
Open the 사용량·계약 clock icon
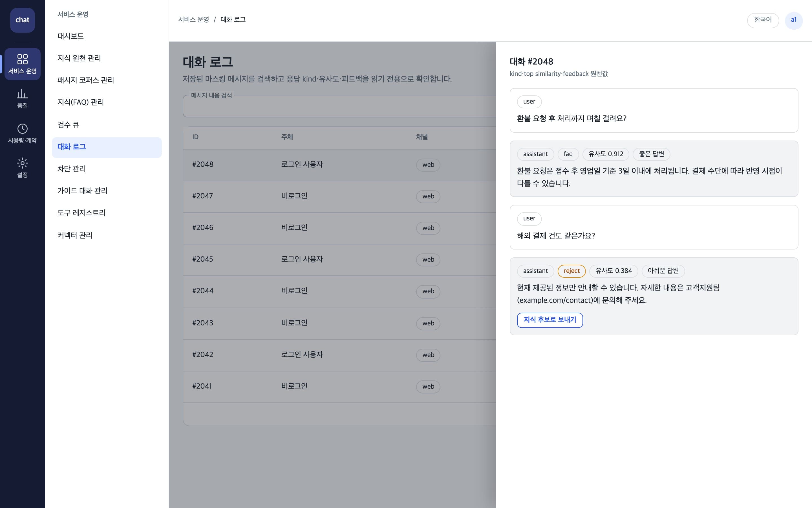pos(23,133)
